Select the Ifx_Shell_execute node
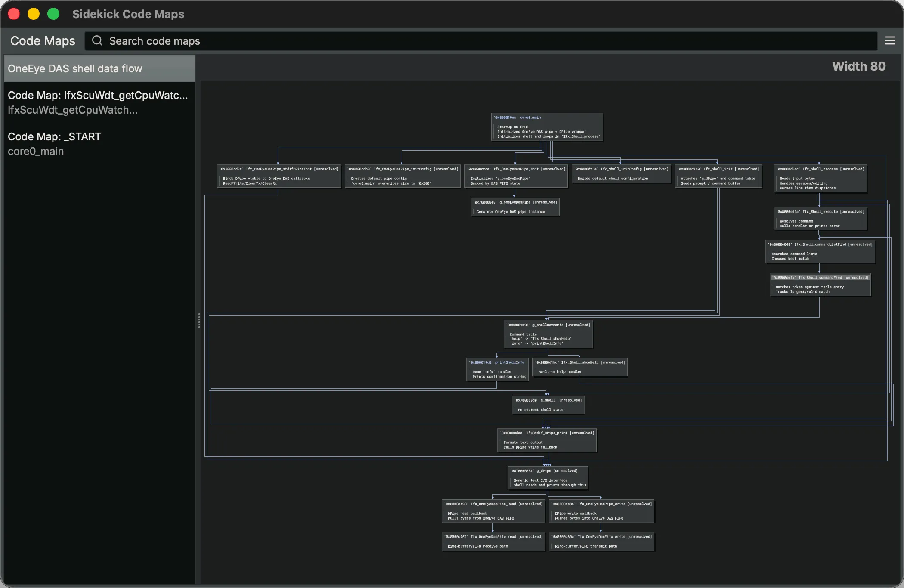Screen dimensions: 904x588 (x=820, y=219)
